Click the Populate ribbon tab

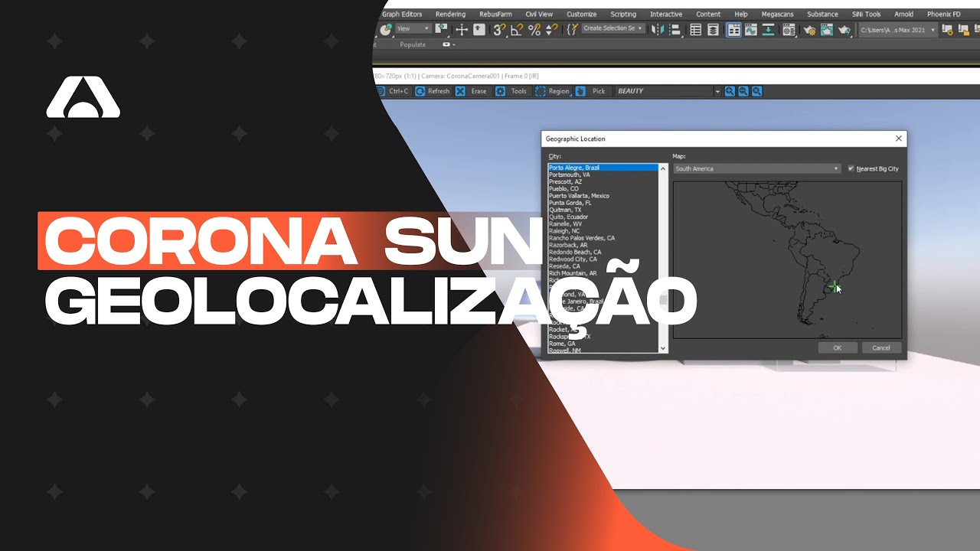point(413,45)
